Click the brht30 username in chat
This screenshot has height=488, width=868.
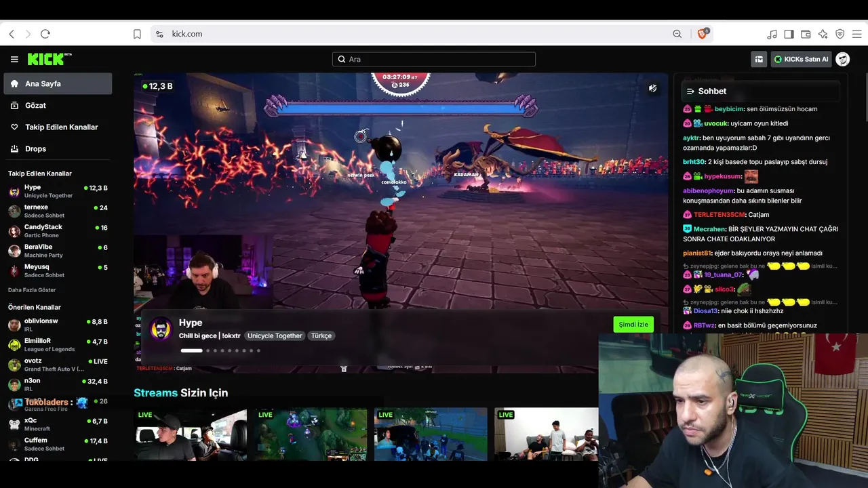(694, 162)
